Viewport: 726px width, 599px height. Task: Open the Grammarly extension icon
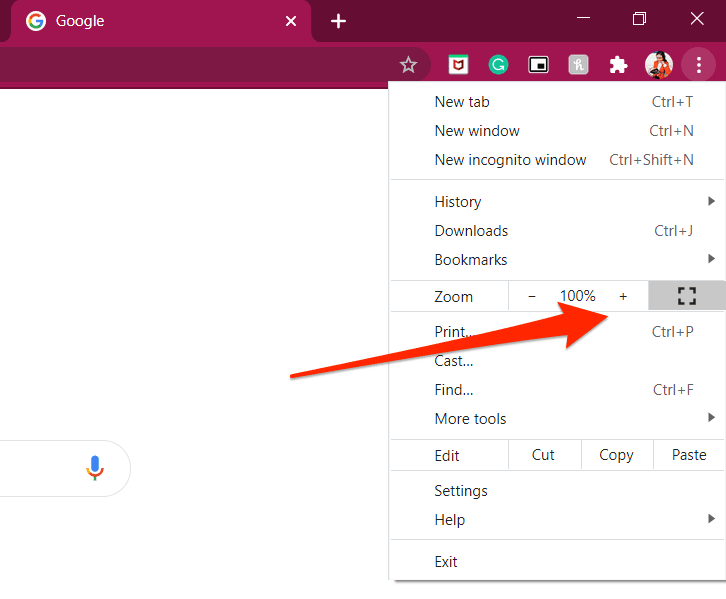tap(498, 65)
